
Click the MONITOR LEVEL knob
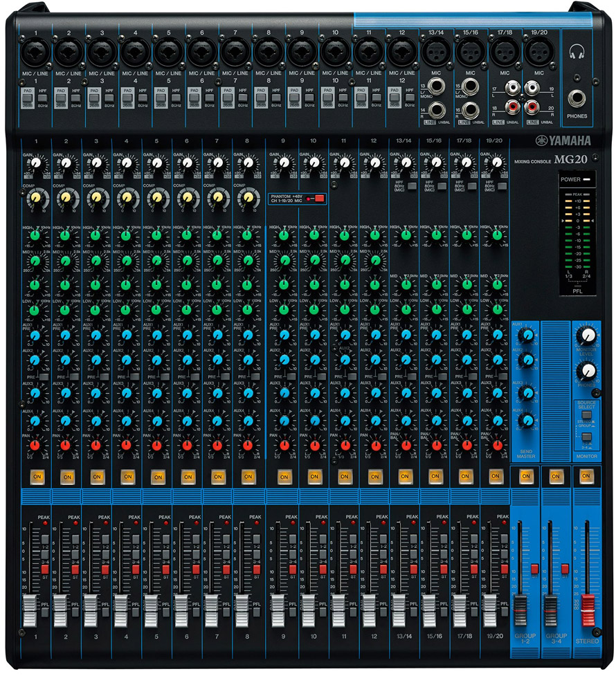588,336
